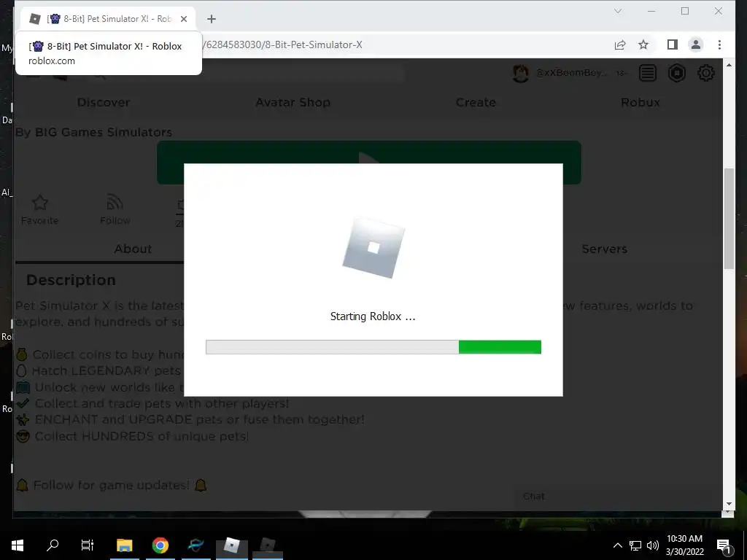Open Chrome profile avatar menu
747x560 pixels.
[695, 44]
